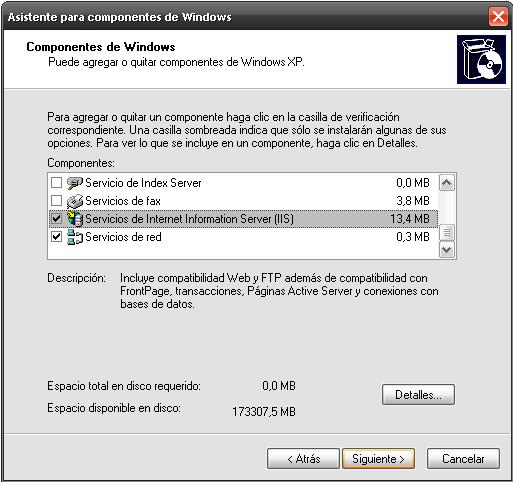513x482 pixels.
Task: Click the 0,3 MB size value
Action: pyautogui.click(x=413, y=237)
